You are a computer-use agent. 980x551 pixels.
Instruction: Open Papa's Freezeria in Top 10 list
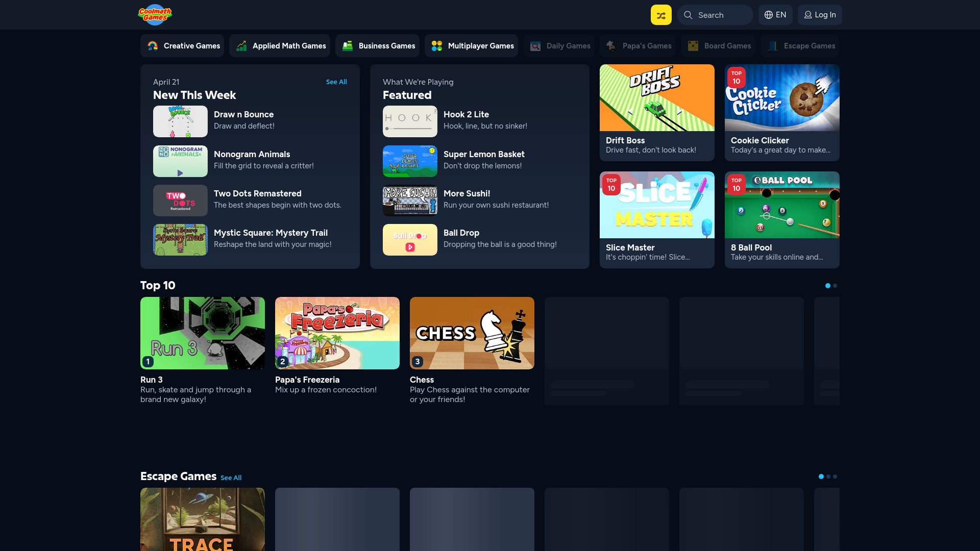click(x=337, y=333)
